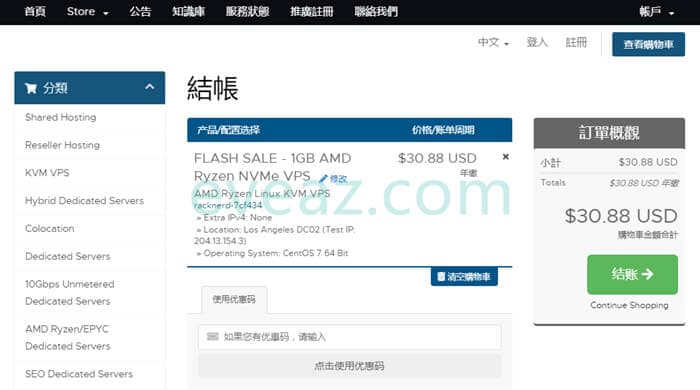
Task: Open the Store dropdown in the navigation bar
Action: pos(88,12)
